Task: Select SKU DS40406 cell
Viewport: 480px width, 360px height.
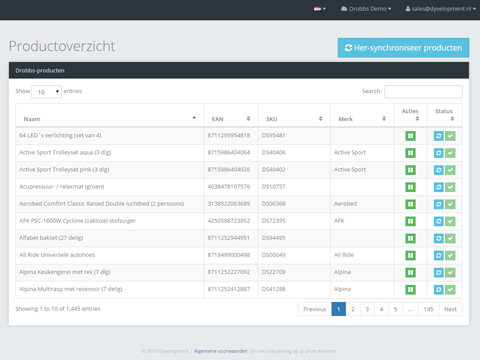Action: [x=294, y=153]
